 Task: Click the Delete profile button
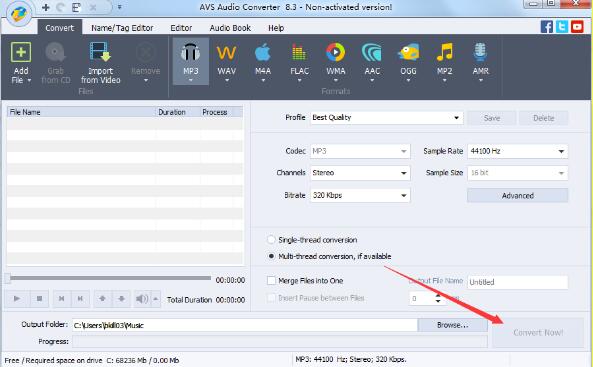pyautogui.click(x=543, y=118)
